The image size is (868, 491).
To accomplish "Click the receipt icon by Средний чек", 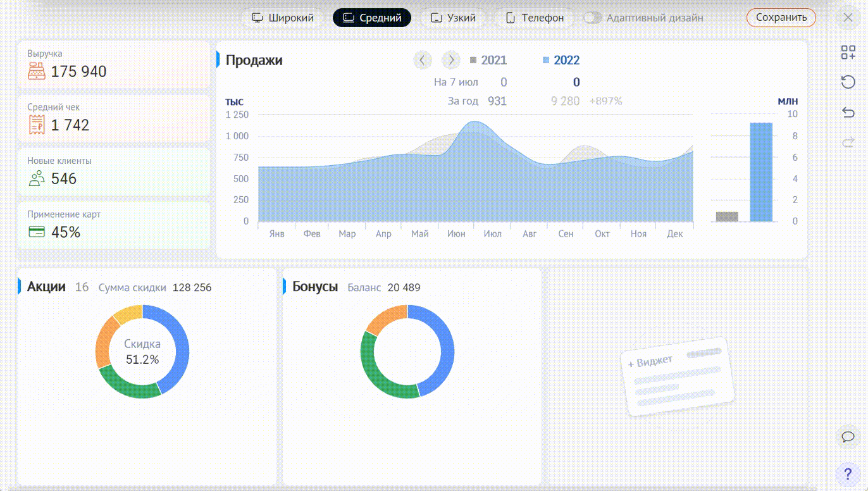I will (37, 125).
